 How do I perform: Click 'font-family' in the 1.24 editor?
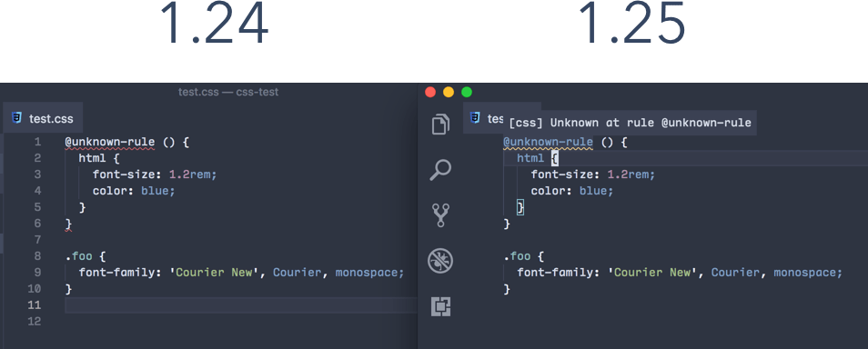(x=117, y=273)
